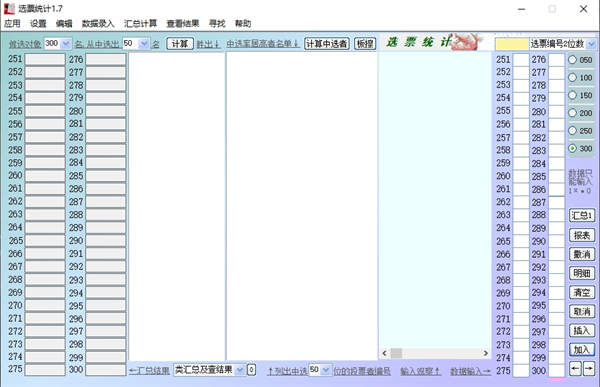This screenshot has width=600, height=387.
Task: Click the 中选率居高者名单 result text area
Action: tap(302, 206)
